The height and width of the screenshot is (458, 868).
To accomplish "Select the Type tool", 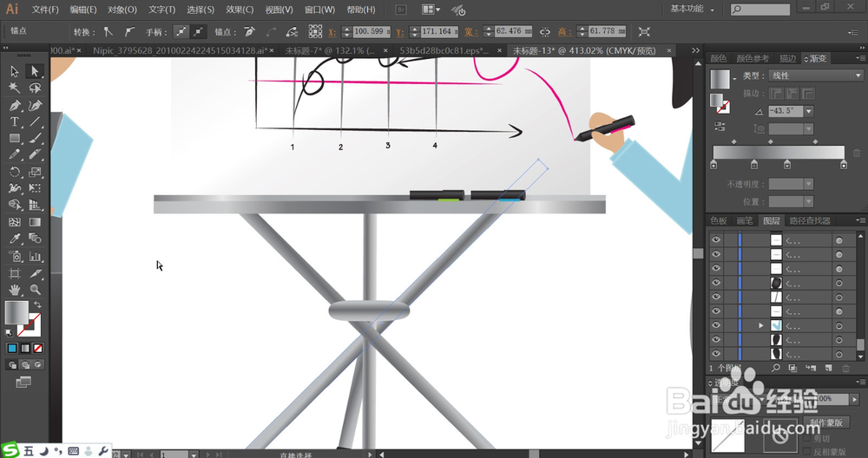I will [x=15, y=121].
